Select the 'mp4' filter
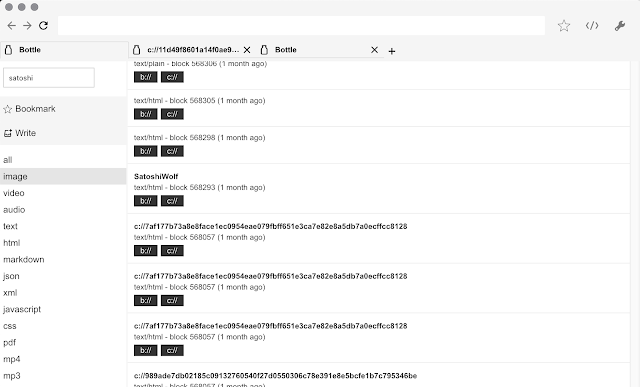Viewport: 640px width, 387px height. tap(63, 359)
